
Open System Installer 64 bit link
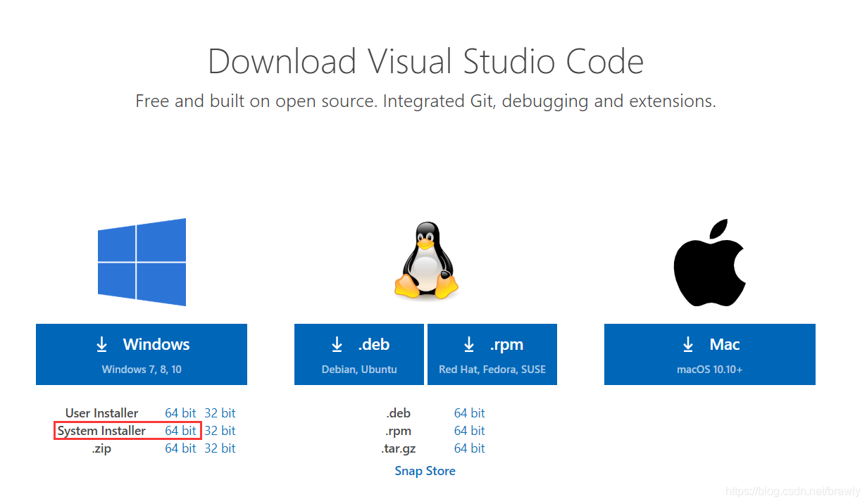click(x=180, y=431)
